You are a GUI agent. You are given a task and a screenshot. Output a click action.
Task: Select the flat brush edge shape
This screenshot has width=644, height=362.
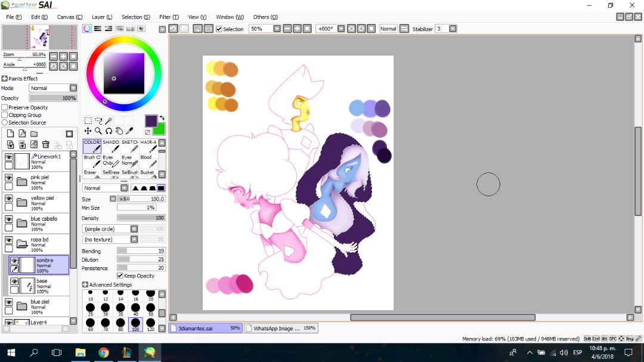[x=161, y=188]
